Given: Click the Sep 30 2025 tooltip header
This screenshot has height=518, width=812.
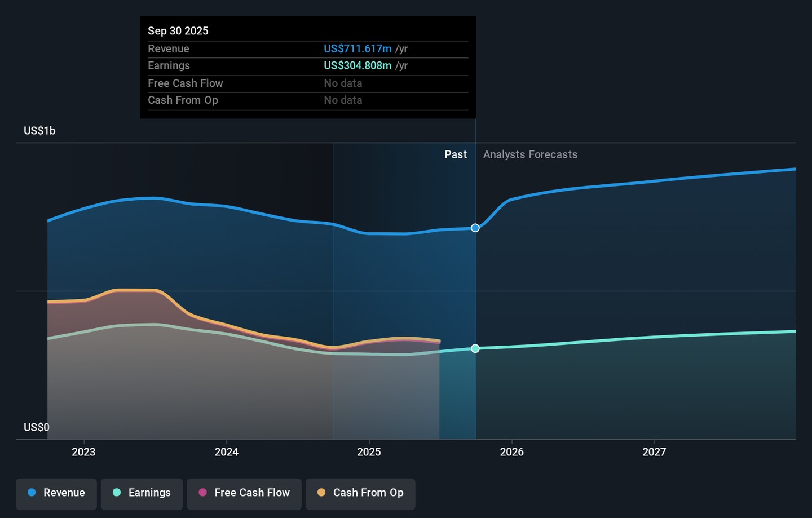Looking at the screenshot, I should [x=178, y=31].
